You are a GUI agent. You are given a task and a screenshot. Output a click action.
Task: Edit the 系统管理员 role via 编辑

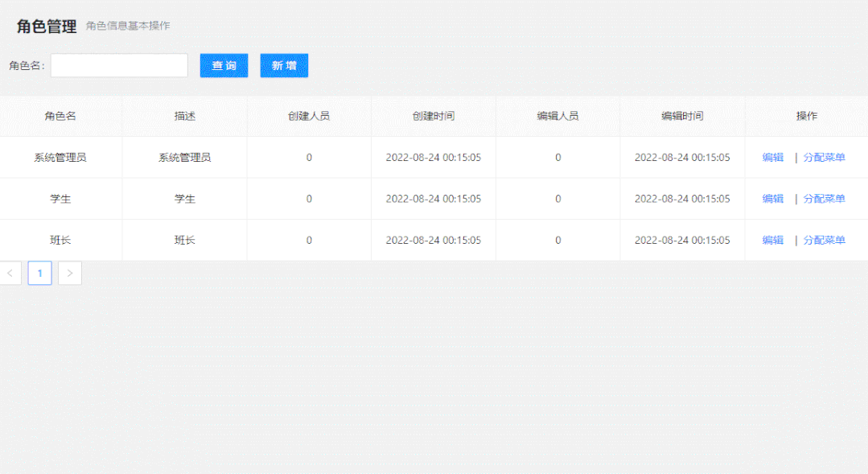(x=772, y=158)
